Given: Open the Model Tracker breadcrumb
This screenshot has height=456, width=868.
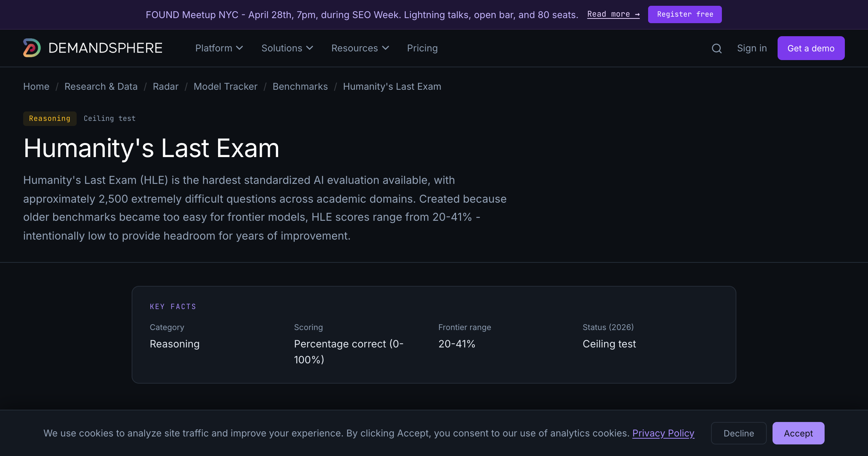Looking at the screenshot, I should (x=225, y=86).
